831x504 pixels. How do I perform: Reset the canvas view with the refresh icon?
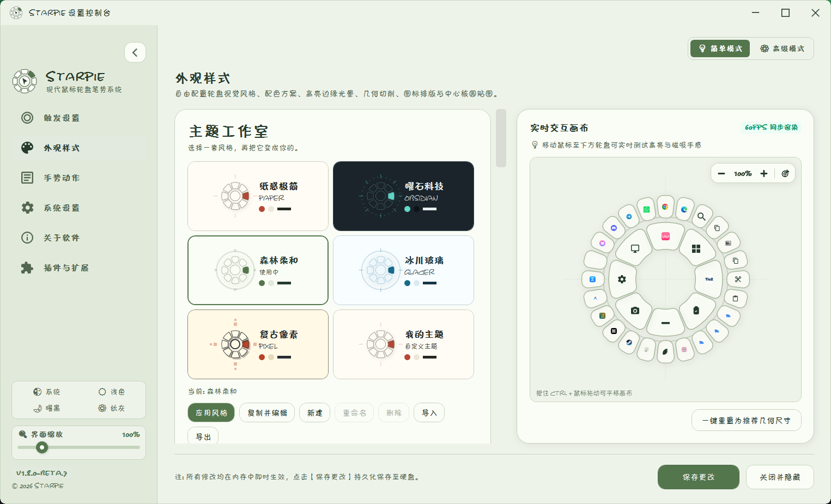click(x=785, y=173)
